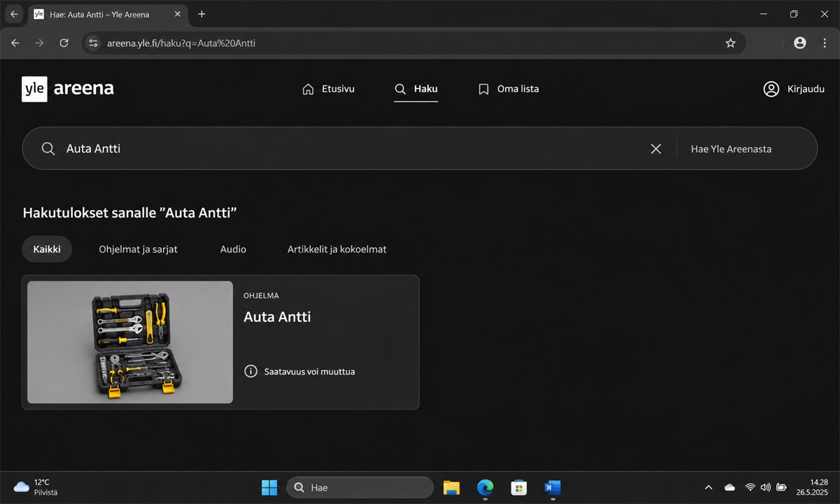Select the Kaikki filter tab
Image resolution: width=840 pixels, height=504 pixels.
coord(47,249)
